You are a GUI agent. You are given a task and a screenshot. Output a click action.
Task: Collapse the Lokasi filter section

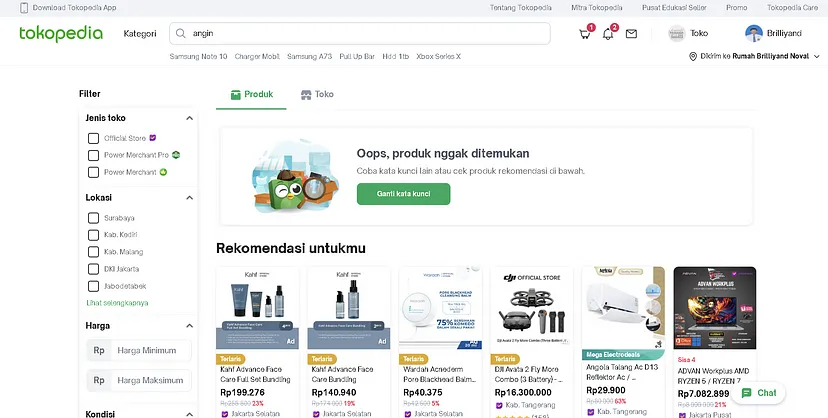point(190,198)
